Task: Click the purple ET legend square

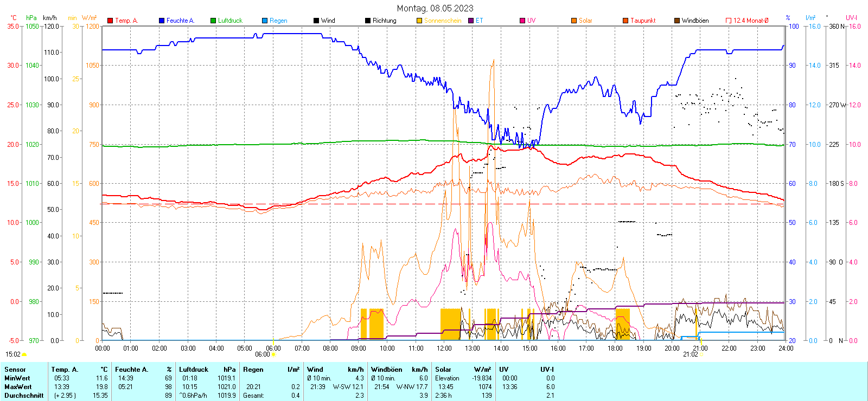Action: 471,21
